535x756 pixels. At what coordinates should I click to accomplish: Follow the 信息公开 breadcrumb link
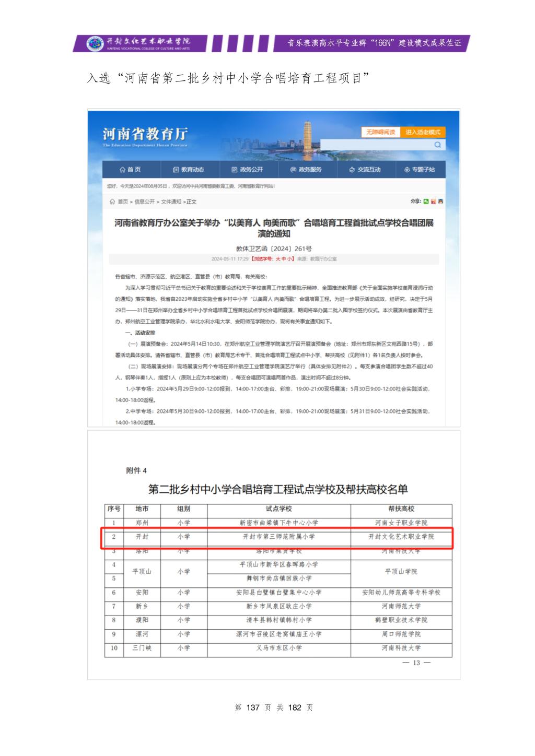click(x=145, y=202)
